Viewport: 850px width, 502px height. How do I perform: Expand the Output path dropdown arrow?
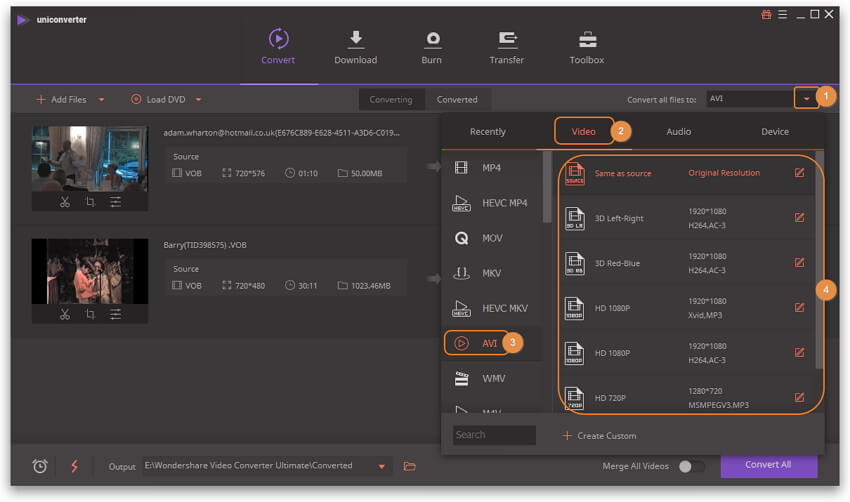[382, 466]
